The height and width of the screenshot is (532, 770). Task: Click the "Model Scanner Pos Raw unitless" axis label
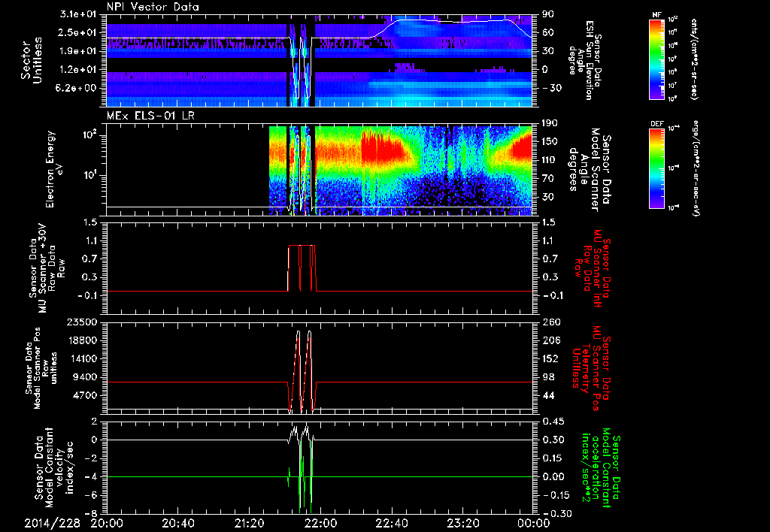(x=41, y=368)
